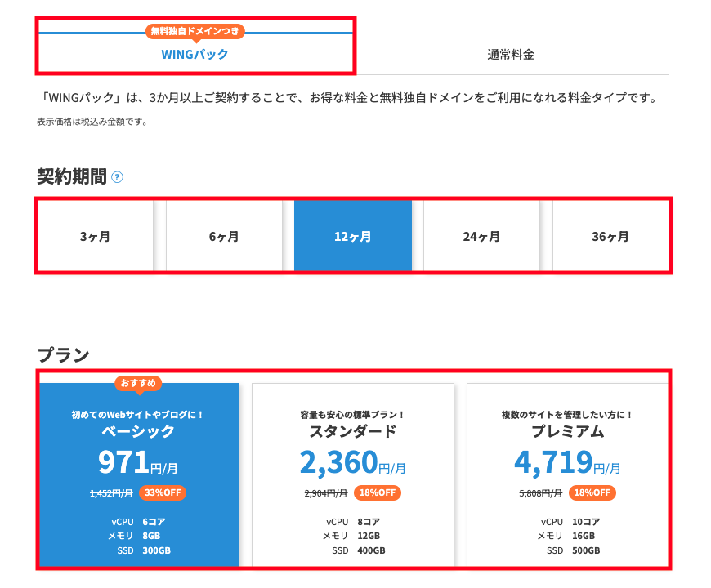Select the 3ヶ月 contract period
Viewport: 711px width, 588px height.
click(96, 236)
